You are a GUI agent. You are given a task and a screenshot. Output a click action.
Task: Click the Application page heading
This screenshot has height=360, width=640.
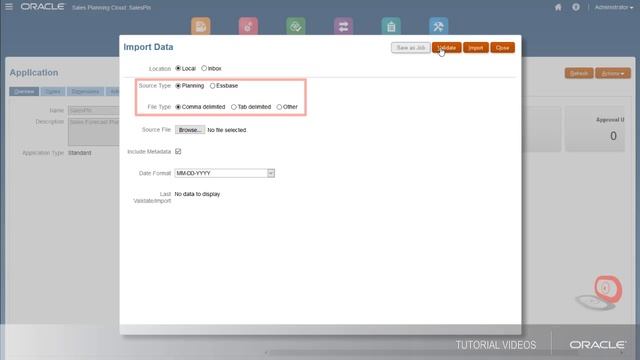[x=34, y=73]
